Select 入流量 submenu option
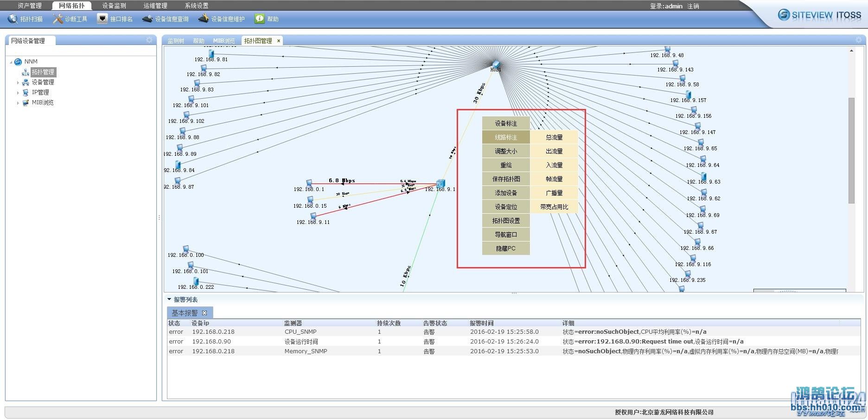Viewport: 868px width, 420px height. tap(554, 165)
